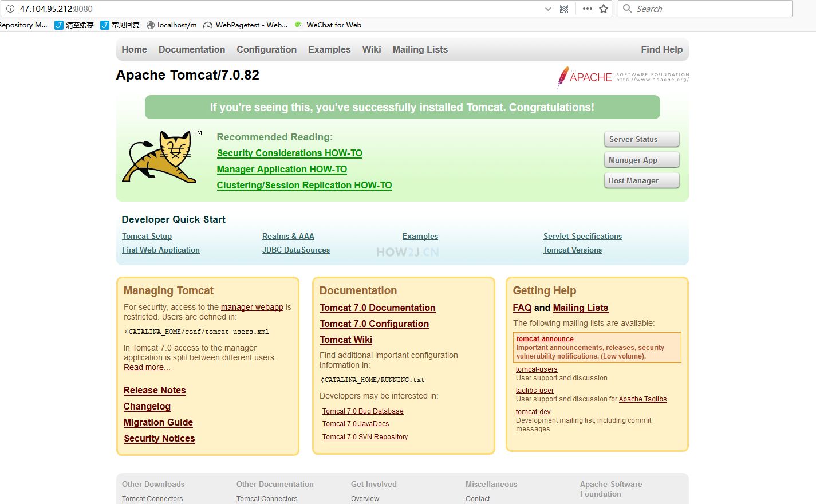Open the tomcat-dev mailing list link
Screen dimensions: 816x504
point(533,412)
